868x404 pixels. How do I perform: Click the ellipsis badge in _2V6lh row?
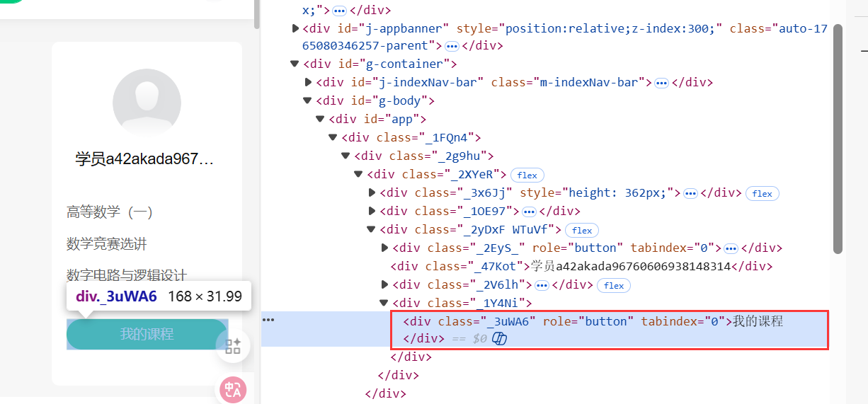pos(542,285)
